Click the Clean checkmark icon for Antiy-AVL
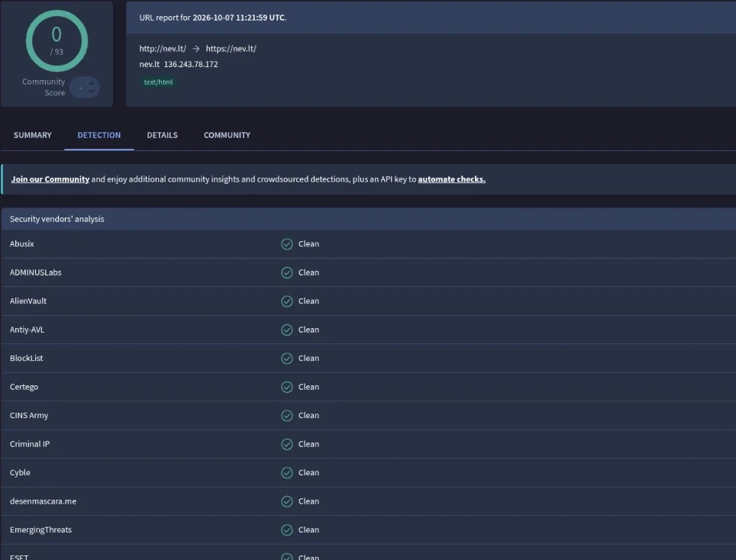The height and width of the screenshot is (560, 736). click(287, 330)
